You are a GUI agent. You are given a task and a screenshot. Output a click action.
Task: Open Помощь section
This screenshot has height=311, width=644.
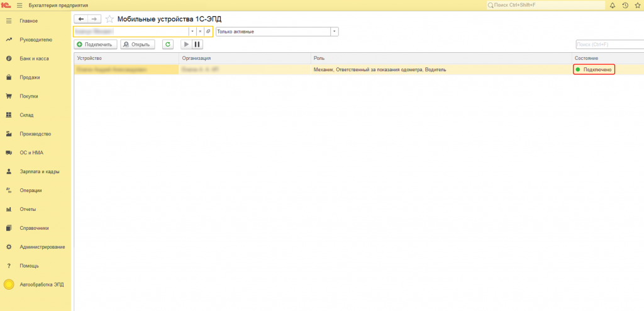click(x=29, y=266)
